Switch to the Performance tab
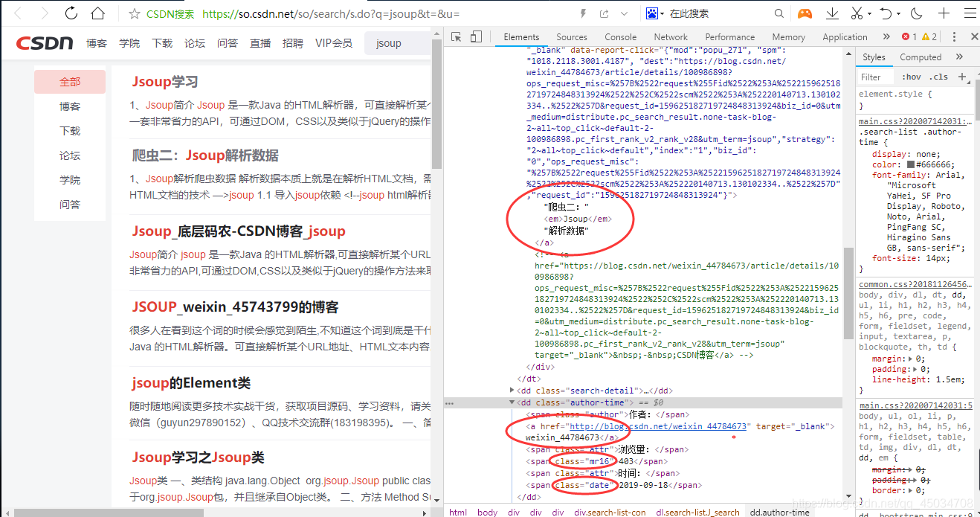Image resolution: width=980 pixels, height=517 pixels. (729, 36)
